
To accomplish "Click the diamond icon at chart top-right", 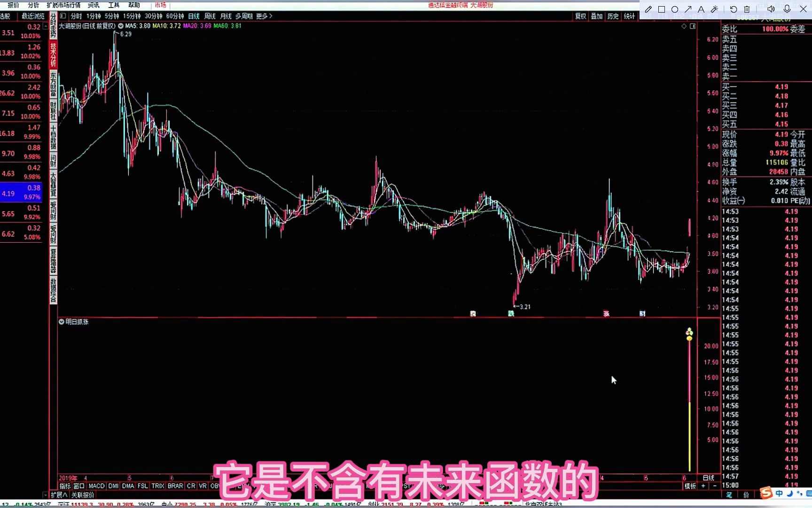I will coord(684,26).
